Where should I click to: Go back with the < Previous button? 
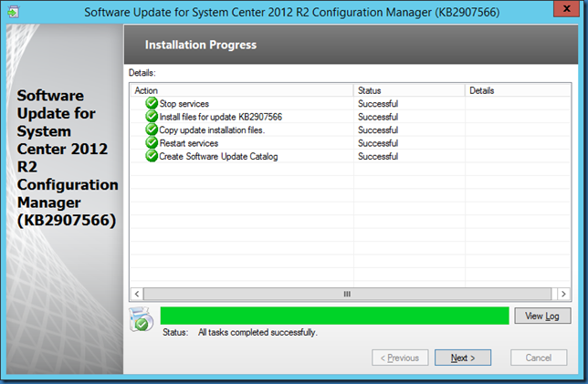point(400,358)
